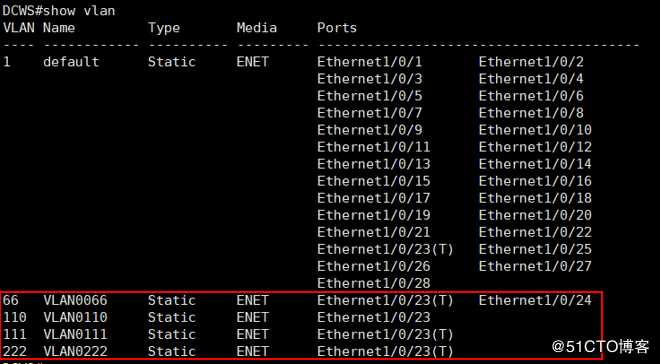The width and height of the screenshot is (660, 364).
Task: Select Ethernet1/0/24 in VLAN 66 row
Action: click(535, 300)
